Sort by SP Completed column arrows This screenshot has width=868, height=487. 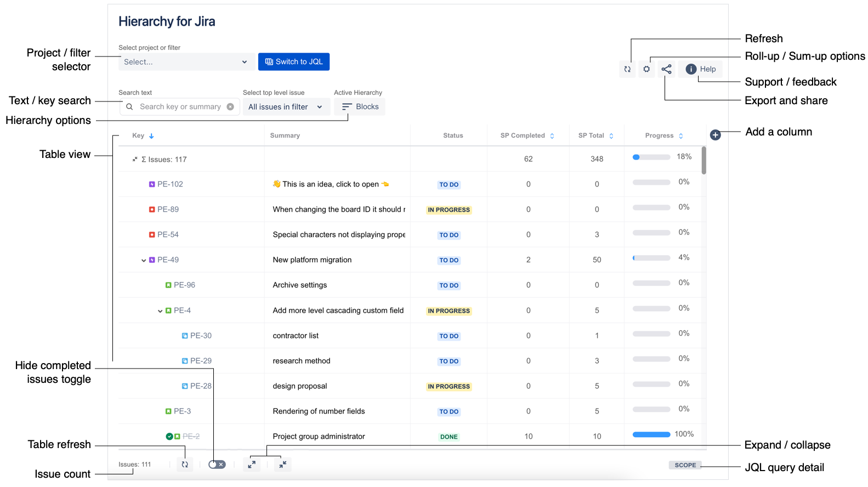tap(552, 136)
